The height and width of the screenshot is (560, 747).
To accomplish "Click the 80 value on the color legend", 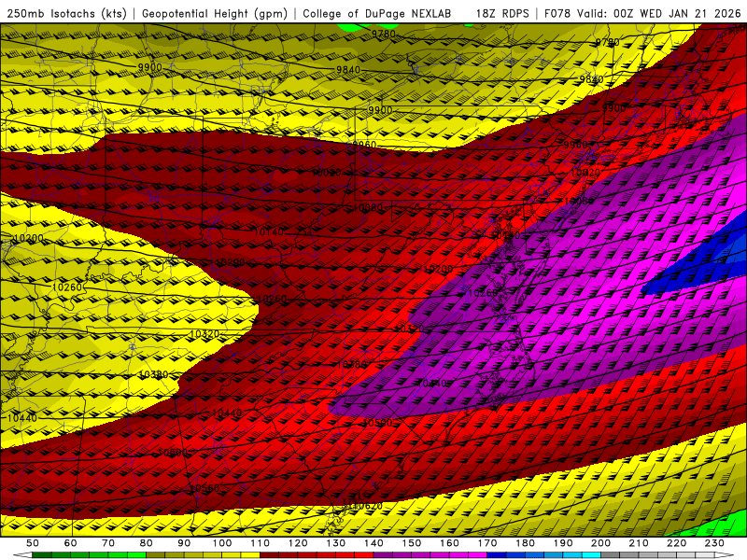I will [x=147, y=543].
